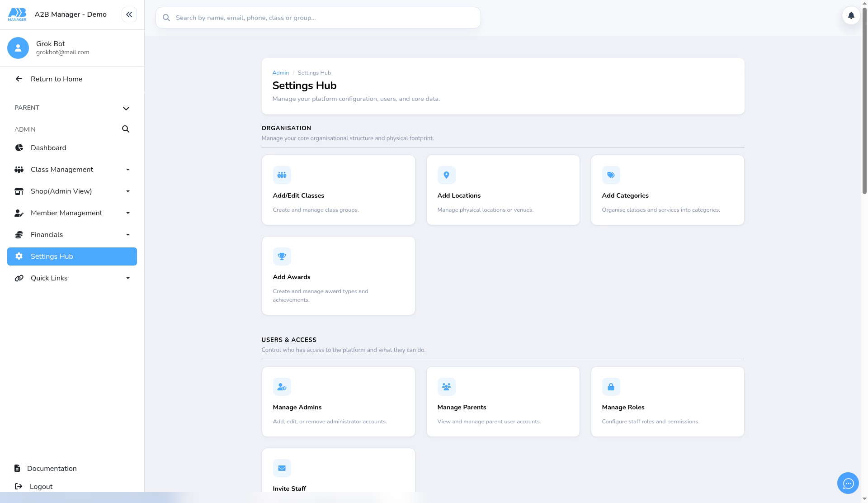The width and height of the screenshot is (868, 503).
Task: Open the Manage Roles card title
Action: (x=623, y=407)
